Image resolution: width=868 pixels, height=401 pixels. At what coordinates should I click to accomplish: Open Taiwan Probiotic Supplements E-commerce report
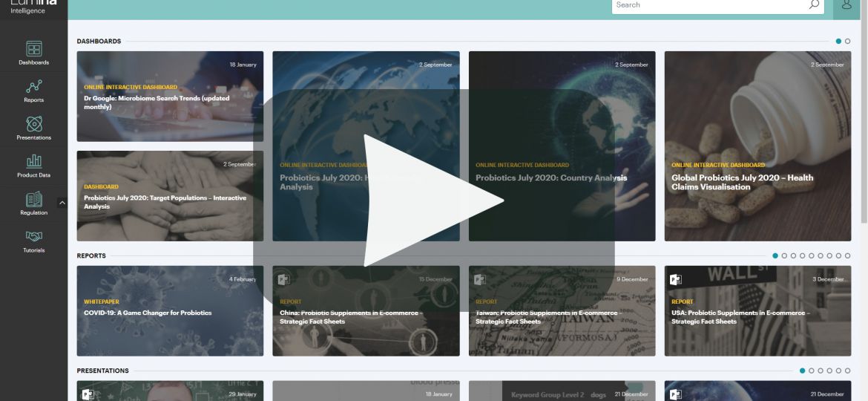pyautogui.click(x=562, y=310)
